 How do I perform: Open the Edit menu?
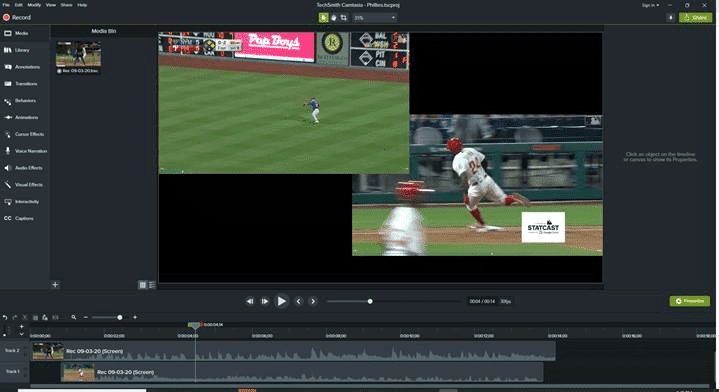tap(18, 5)
